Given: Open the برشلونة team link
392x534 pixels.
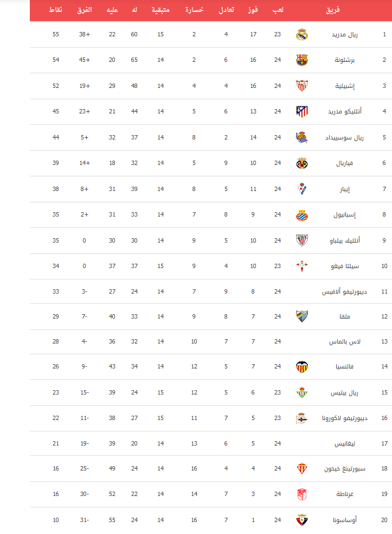Looking at the screenshot, I should 345,60.
